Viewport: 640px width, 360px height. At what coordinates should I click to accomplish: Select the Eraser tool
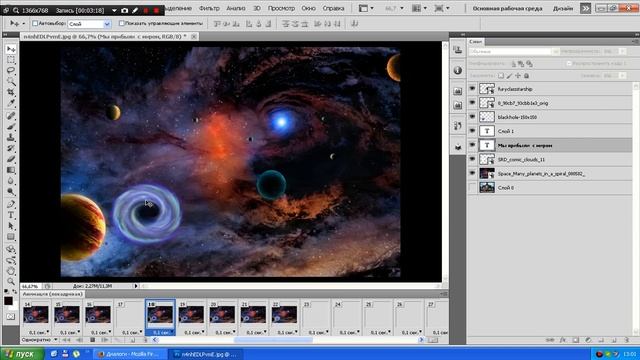pyautogui.click(x=11, y=159)
